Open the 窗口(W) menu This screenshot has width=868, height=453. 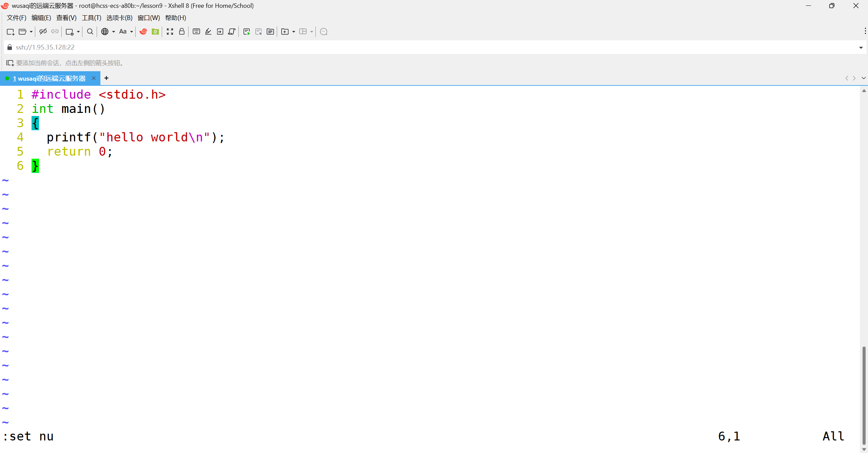pos(149,18)
